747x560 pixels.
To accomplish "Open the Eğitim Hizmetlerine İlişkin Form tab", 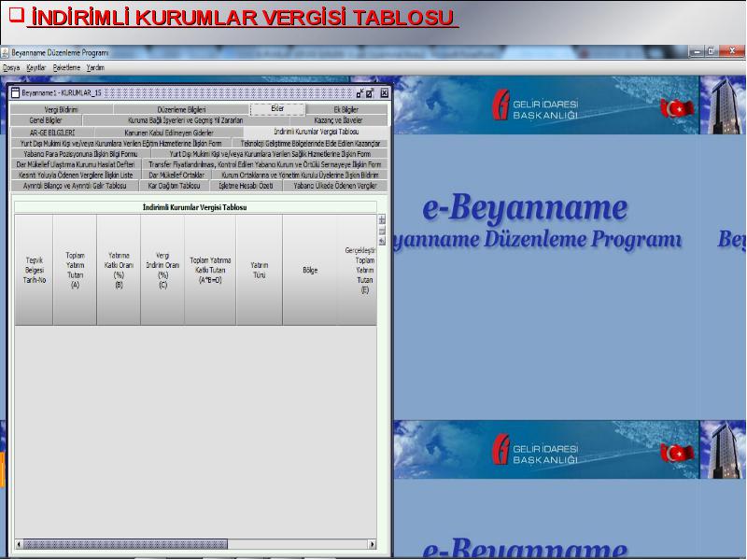I will point(121,144).
